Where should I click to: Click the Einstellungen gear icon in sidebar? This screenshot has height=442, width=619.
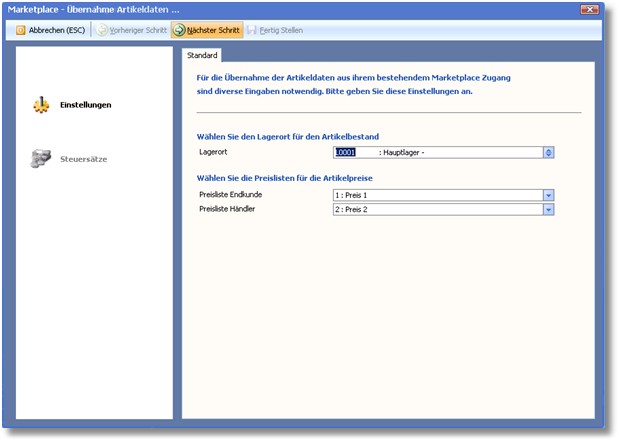[41, 104]
